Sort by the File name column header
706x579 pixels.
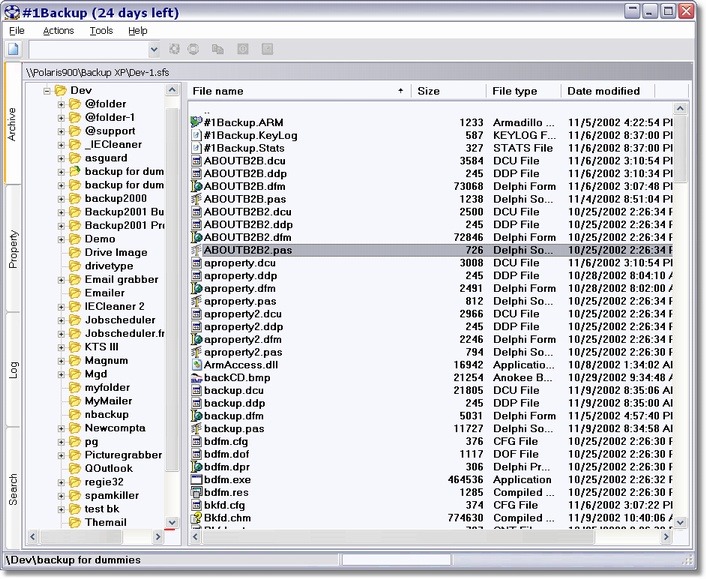coord(299,91)
